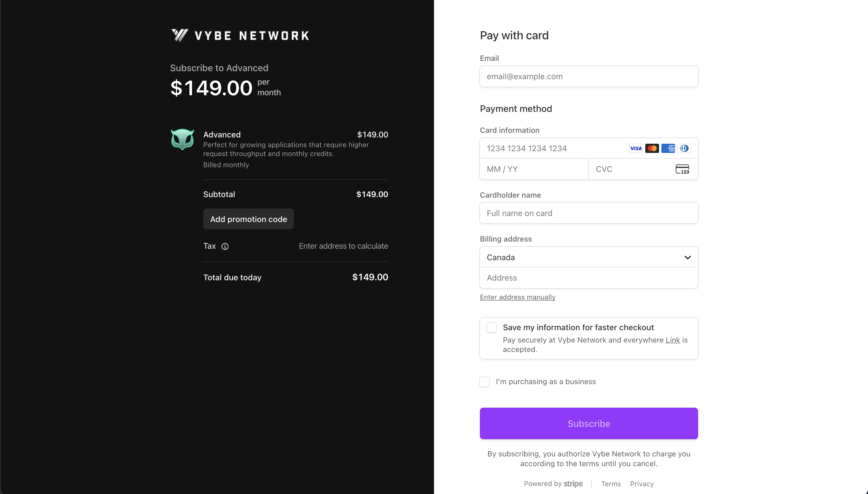This screenshot has height=494, width=868.
Task: Click the purple Subscribe button
Action: [589, 423]
